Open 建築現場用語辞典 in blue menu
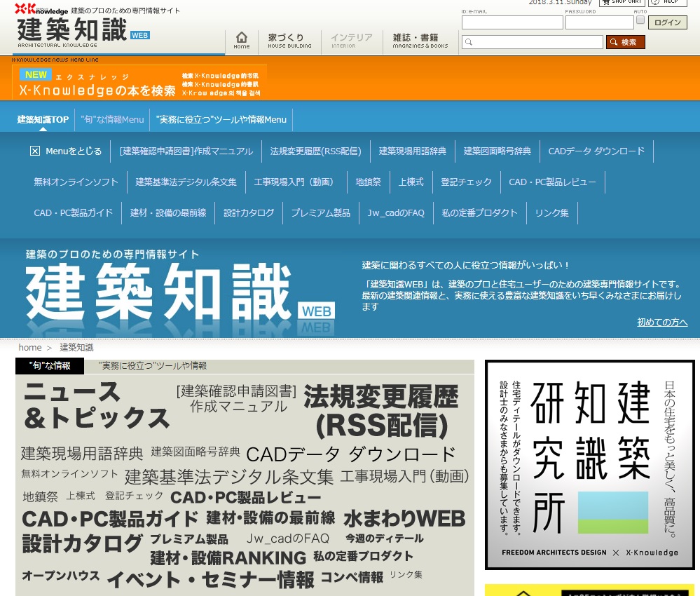Image resolution: width=700 pixels, height=596 pixels. [x=413, y=151]
